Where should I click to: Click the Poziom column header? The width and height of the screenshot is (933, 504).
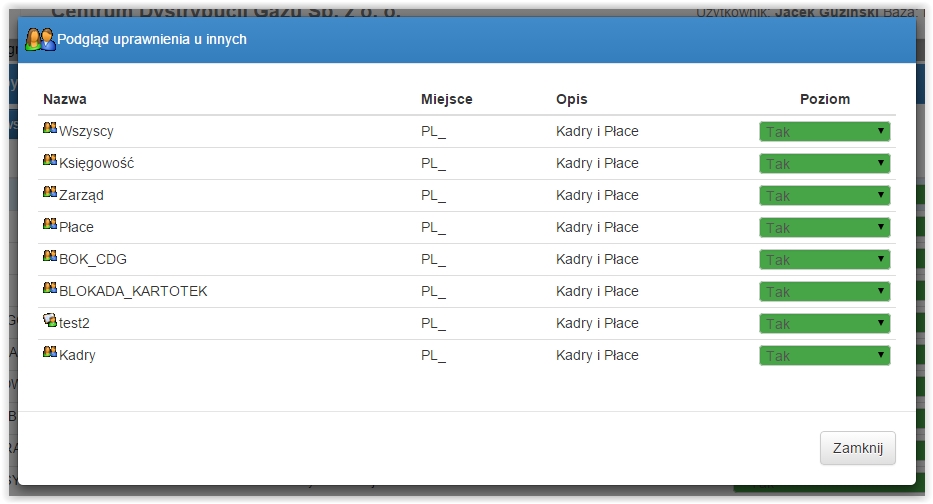pyautogui.click(x=825, y=99)
